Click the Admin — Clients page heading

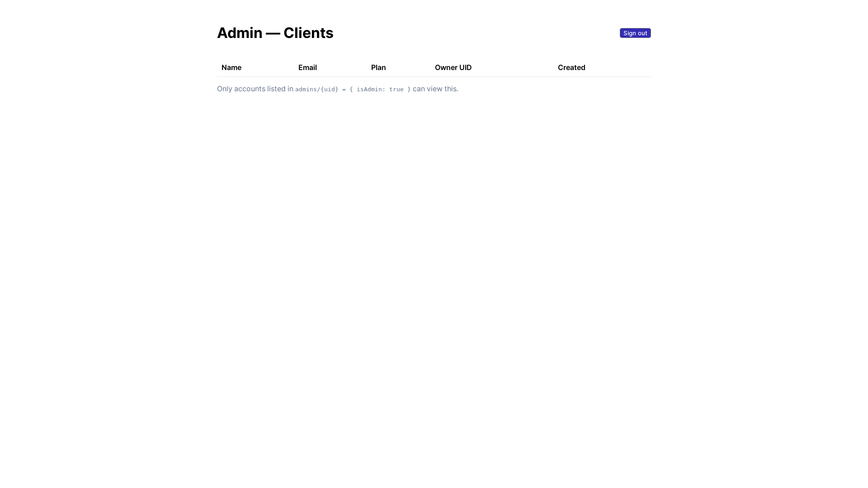275,33
